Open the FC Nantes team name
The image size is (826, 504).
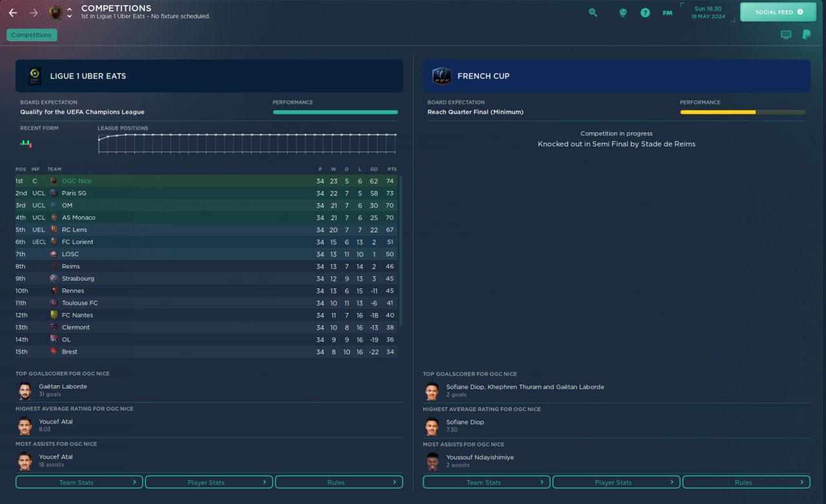[77, 316]
